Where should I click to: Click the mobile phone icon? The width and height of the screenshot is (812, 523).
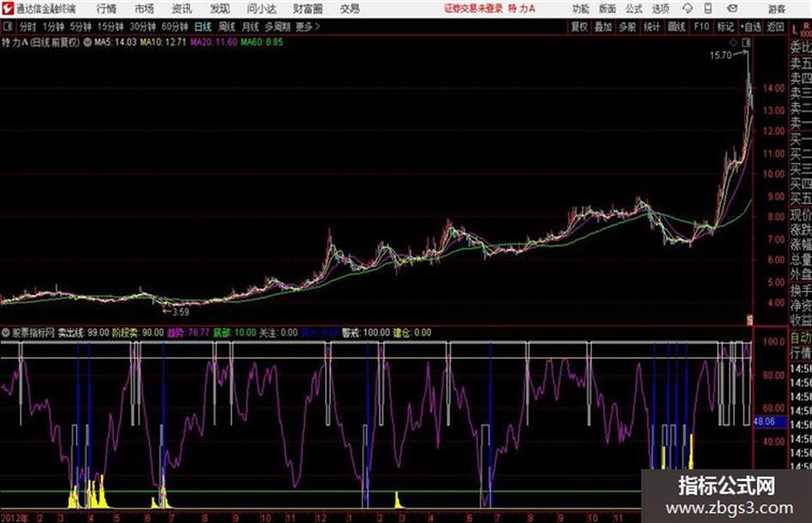pos(708,9)
